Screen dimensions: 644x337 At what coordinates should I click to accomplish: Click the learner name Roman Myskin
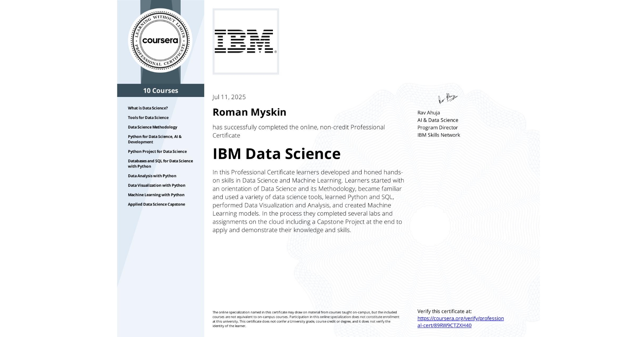coord(249,112)
